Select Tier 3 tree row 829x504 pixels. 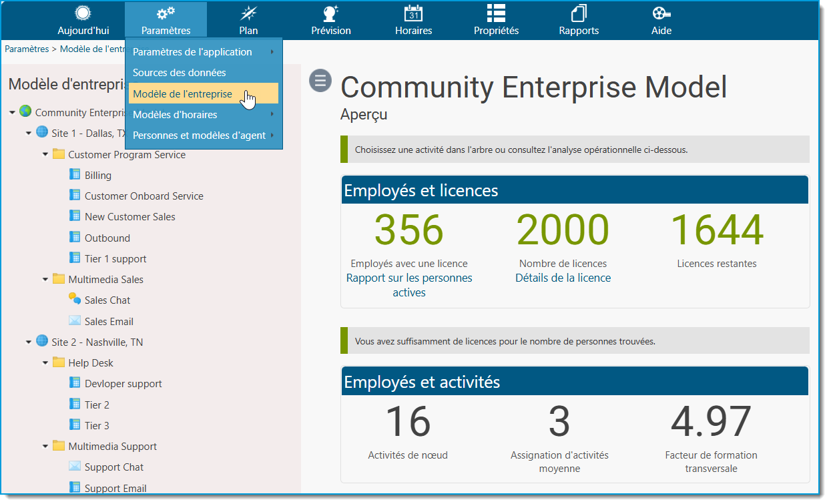pyautogui.click(x=97, y=426)
